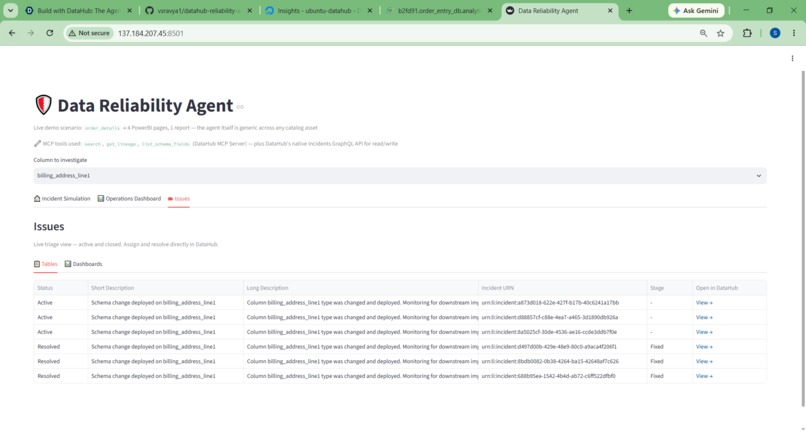Click the Ask Gemini button

pyautogui.click(x=696, y=10)
